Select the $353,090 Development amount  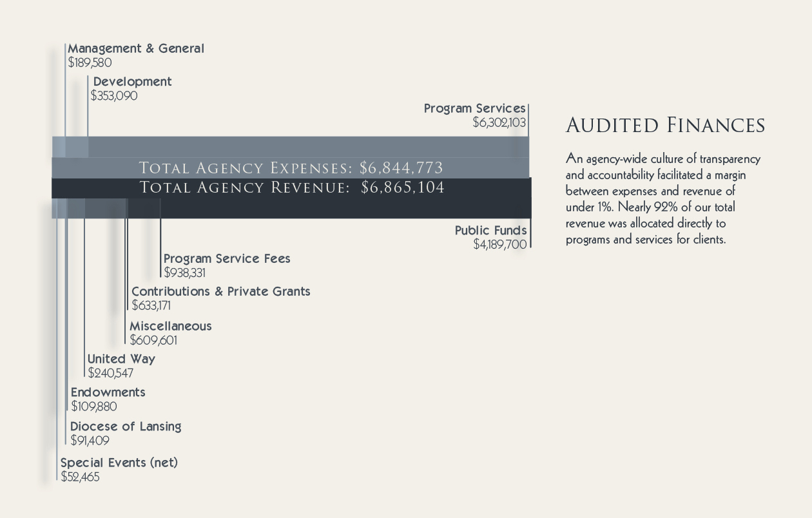point(114,96)
